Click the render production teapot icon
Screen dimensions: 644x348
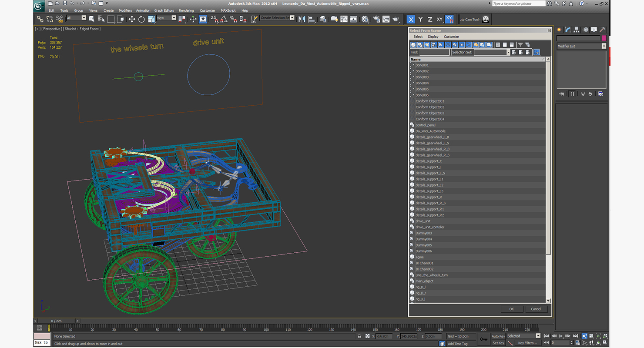[396, 19]
